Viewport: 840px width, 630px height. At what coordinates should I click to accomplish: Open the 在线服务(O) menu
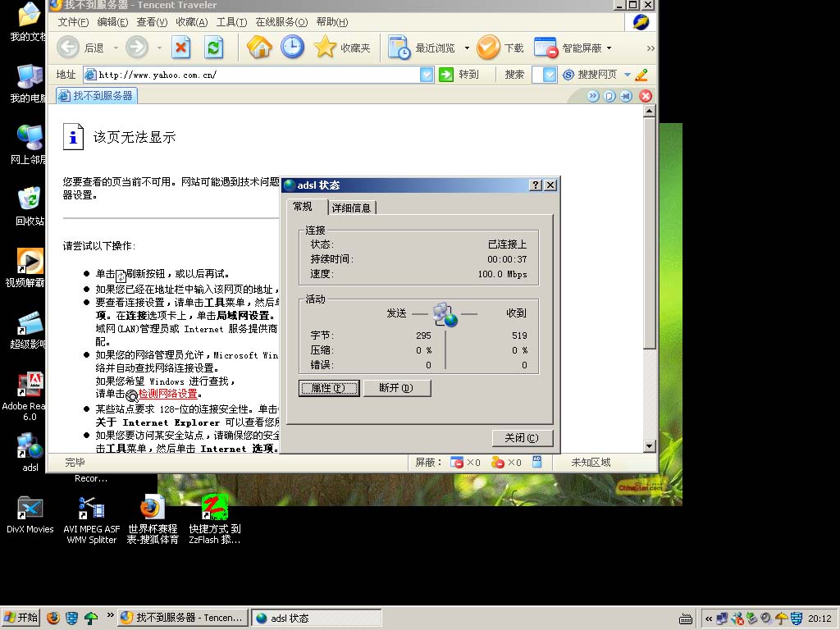(281, 22)
